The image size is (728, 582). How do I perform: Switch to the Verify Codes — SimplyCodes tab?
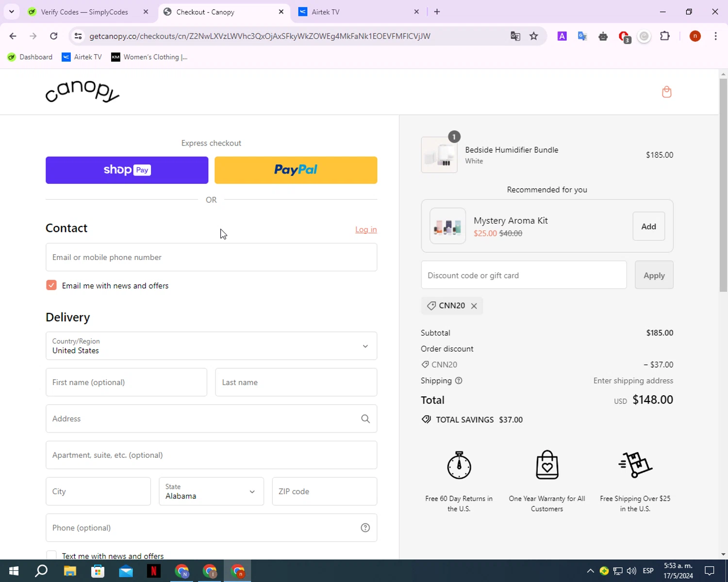coord(84,12)
